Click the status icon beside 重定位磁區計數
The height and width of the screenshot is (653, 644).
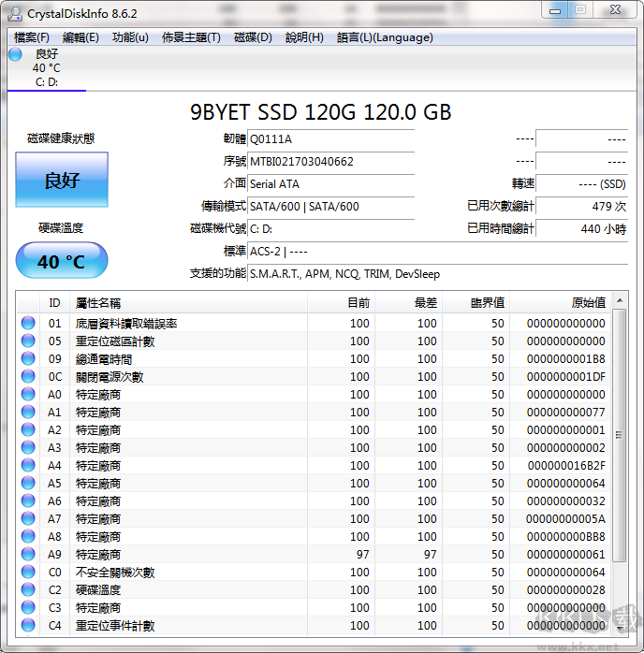[x=28, y=341]
